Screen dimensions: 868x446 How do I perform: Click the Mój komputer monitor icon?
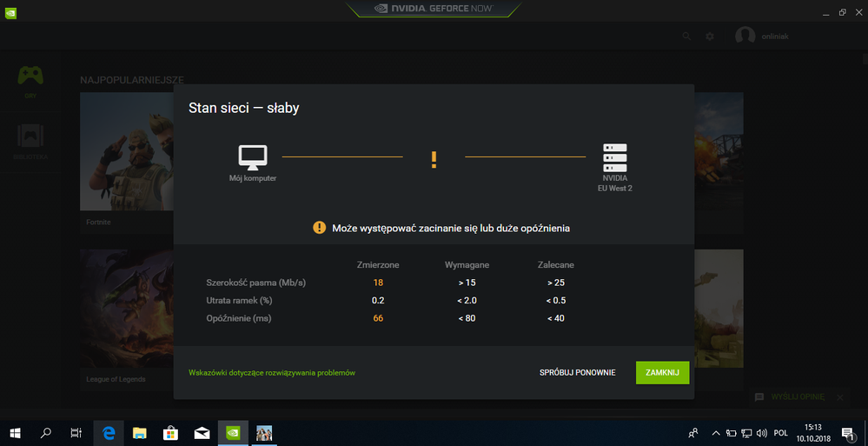(x=253, y=157)
